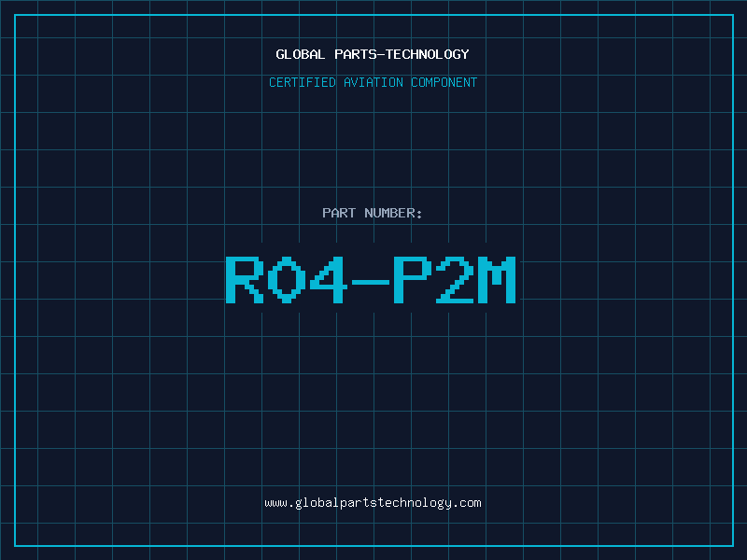The width and height of the screenshot is (747, 560).
Task: Select the part number R04-P2M
Action: (371, 279)
